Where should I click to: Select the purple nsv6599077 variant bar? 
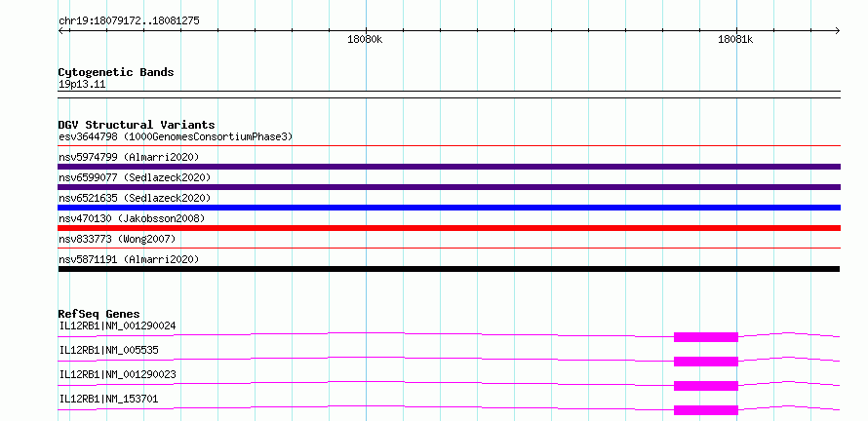click(x=449, y=187)
